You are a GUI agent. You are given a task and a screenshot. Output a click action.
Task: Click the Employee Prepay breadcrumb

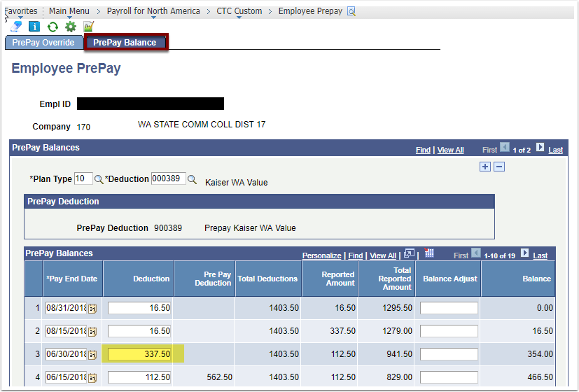[x=311, y=11]
